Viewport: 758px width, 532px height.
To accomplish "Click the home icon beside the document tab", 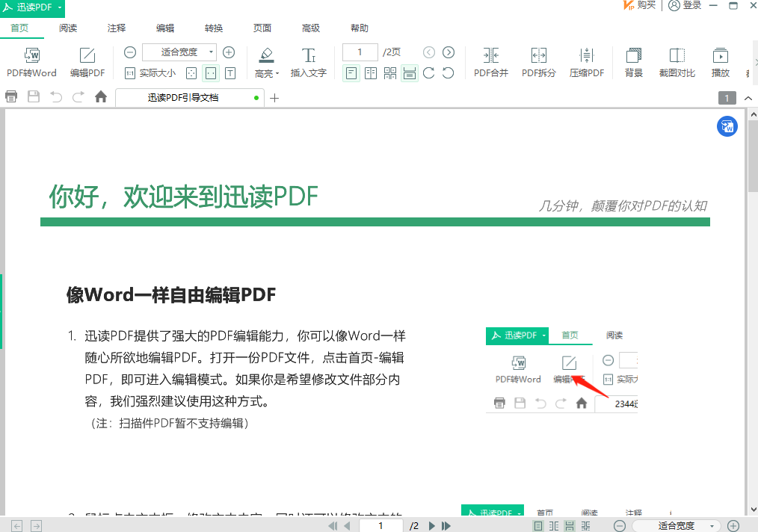I will [101, 97].
